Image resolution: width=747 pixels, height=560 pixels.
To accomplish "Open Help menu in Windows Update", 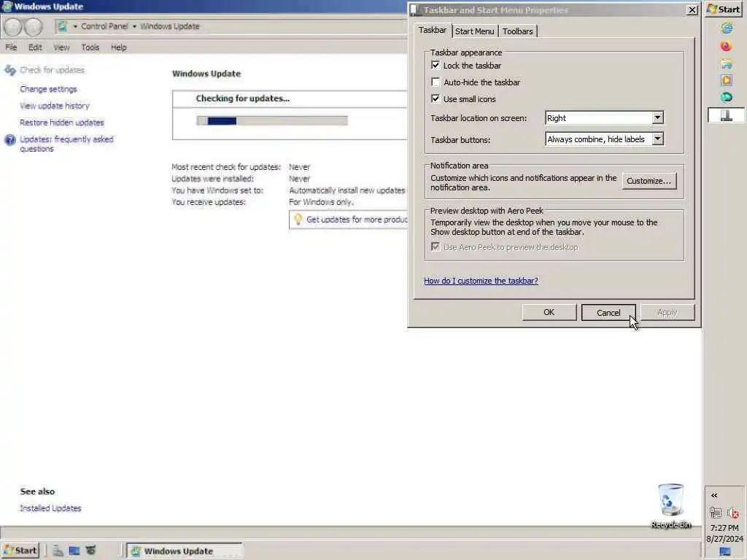I will coord(119,47).
